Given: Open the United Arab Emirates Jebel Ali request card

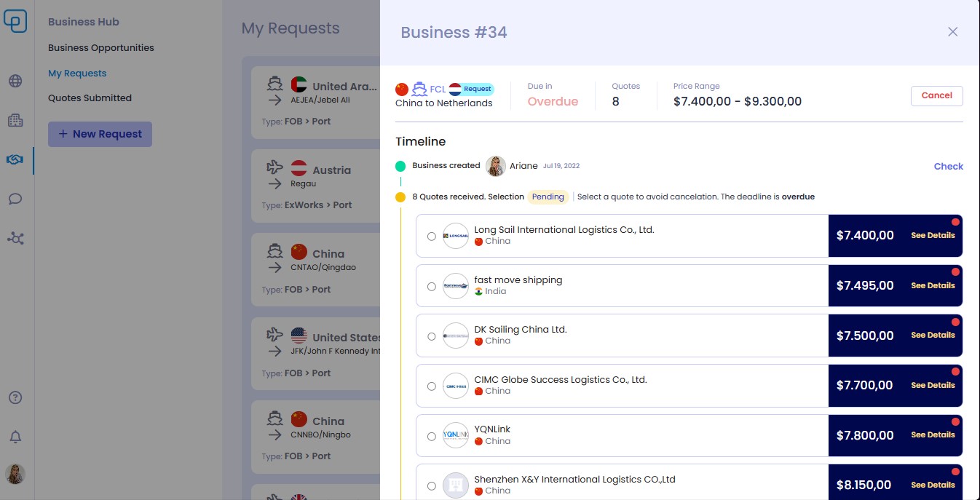Looking at the screenshot, I should tap(315, 103).
